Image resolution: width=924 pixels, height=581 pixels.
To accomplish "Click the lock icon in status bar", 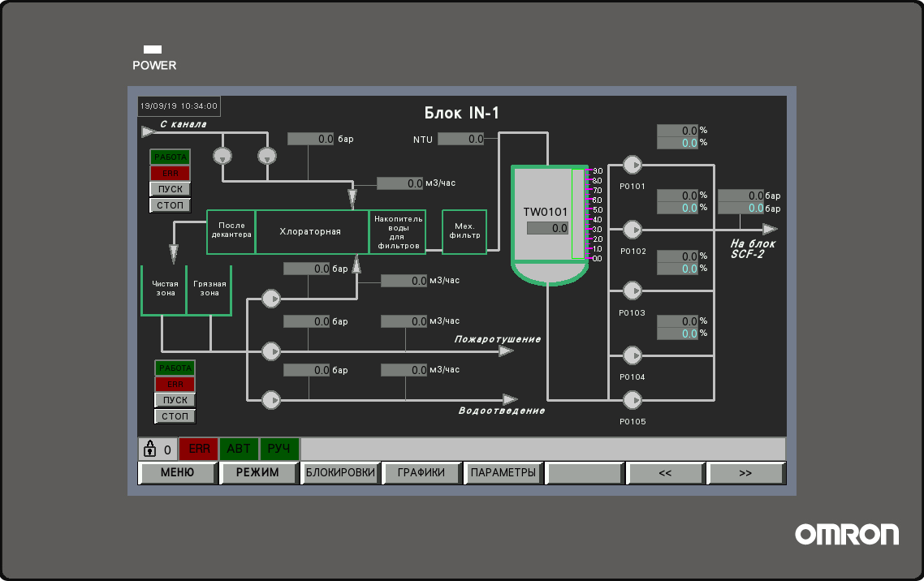I will click(x=149, y=449).
